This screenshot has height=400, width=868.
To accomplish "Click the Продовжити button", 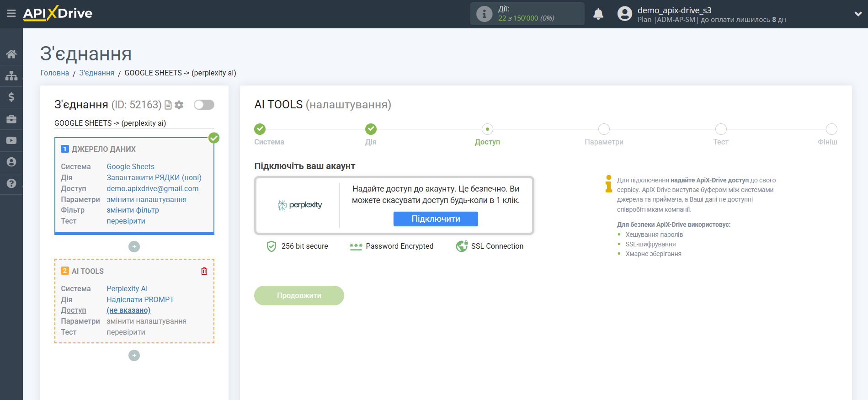I will coord(299,296).
